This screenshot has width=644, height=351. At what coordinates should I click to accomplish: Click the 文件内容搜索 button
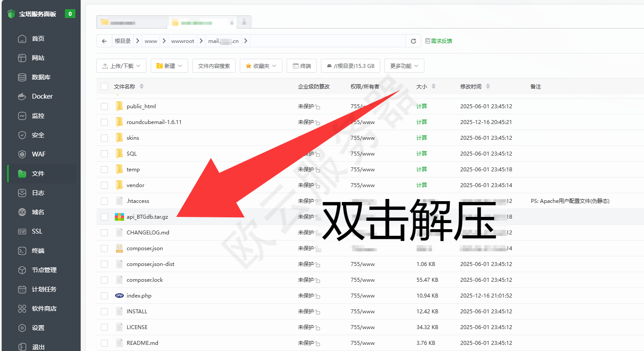(214, 66)
